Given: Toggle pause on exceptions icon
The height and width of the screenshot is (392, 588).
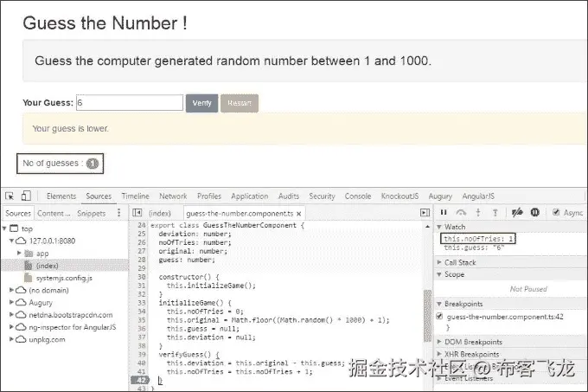Looking at the screenshot, I should click(534, 212).
